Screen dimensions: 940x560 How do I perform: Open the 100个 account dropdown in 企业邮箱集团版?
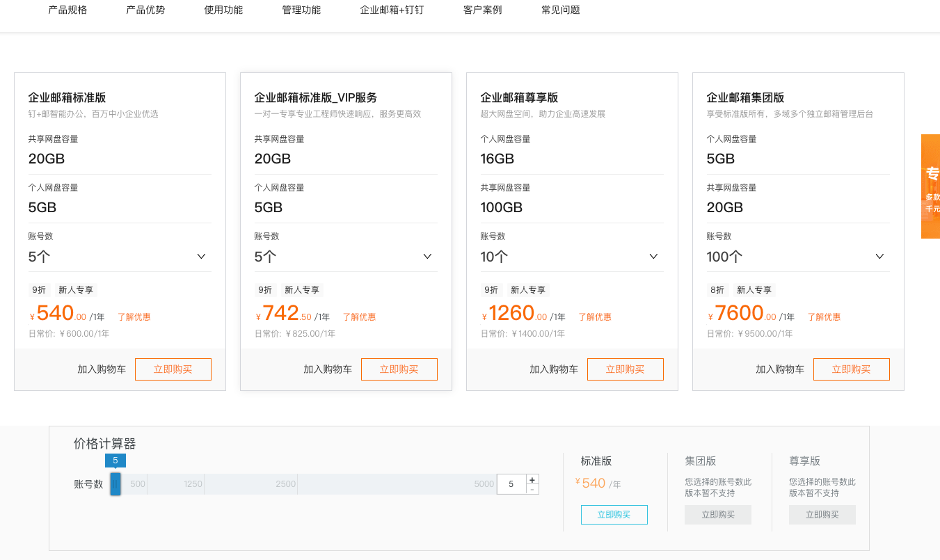click(798, 257)
